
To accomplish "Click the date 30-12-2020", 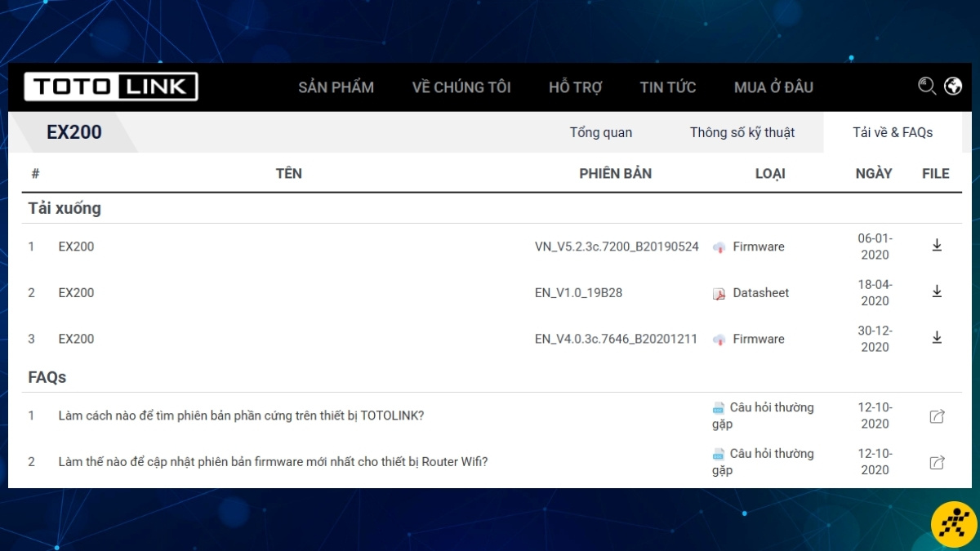I will click(875, 339).
